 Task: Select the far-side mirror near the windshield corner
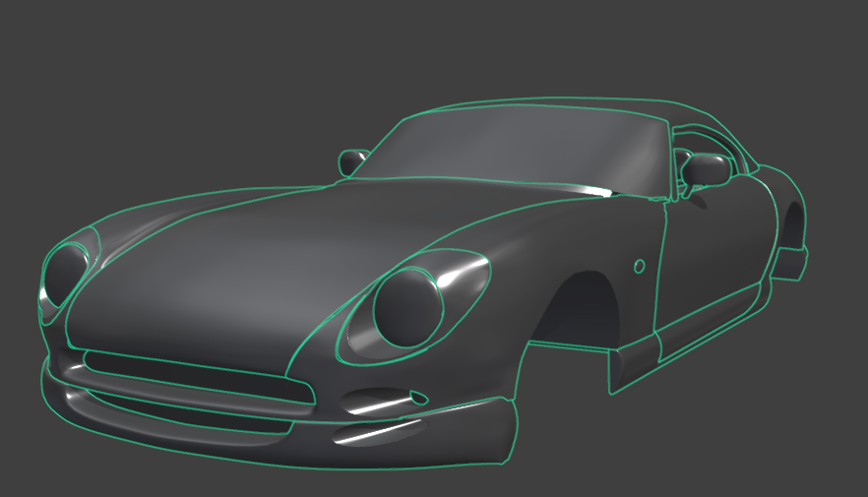(x=352, y=161)
